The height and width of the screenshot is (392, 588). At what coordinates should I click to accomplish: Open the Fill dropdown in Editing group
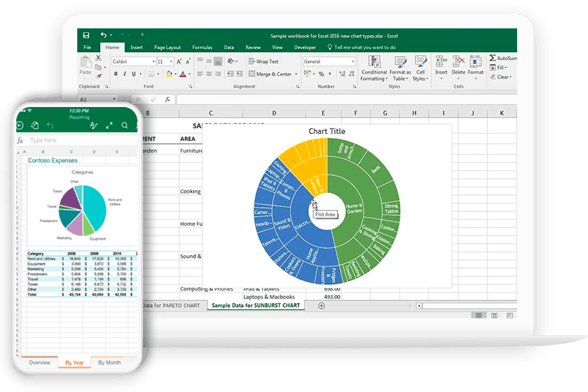pyautogui.click(x=499, y=67)
